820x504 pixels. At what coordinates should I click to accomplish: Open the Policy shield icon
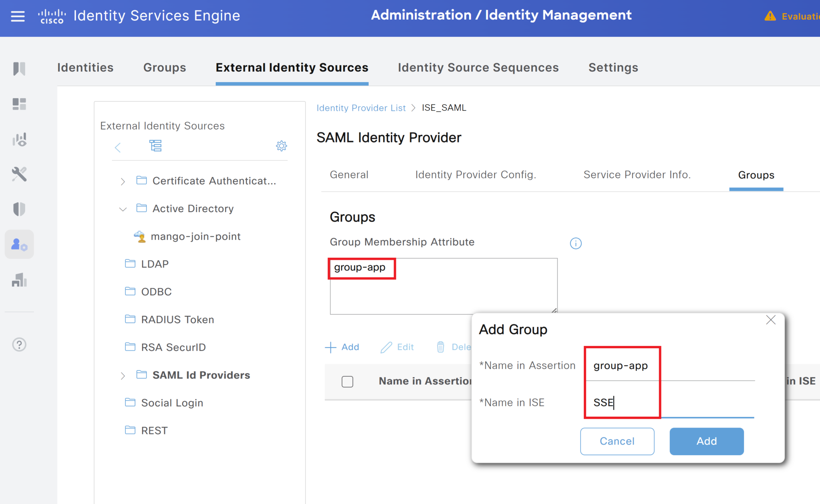click(19, 209)
